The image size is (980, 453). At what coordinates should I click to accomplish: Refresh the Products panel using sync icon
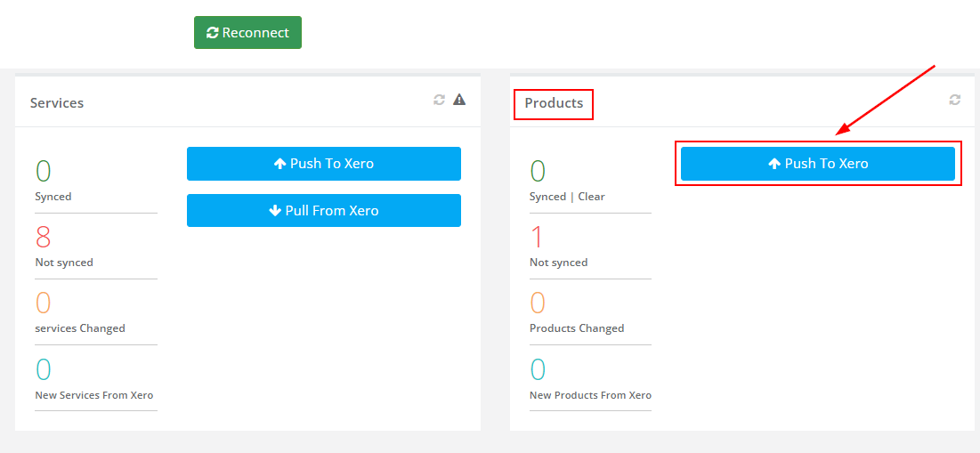point(954,100)
